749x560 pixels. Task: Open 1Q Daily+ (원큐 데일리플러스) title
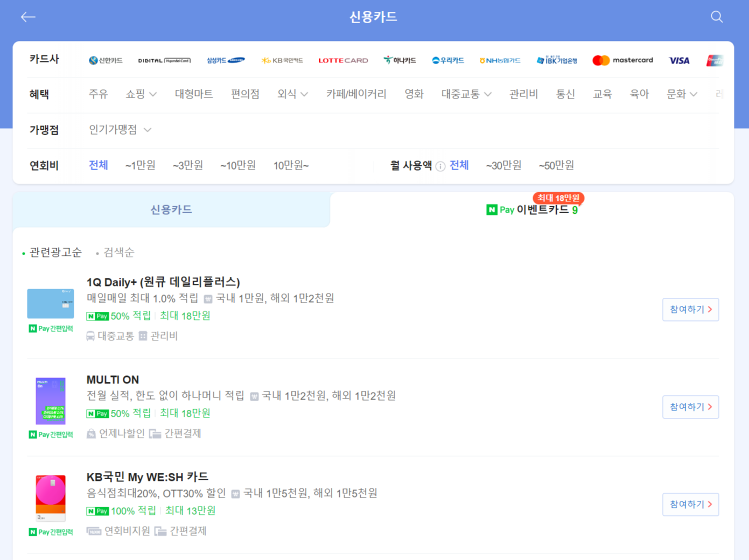coord(163,282)
